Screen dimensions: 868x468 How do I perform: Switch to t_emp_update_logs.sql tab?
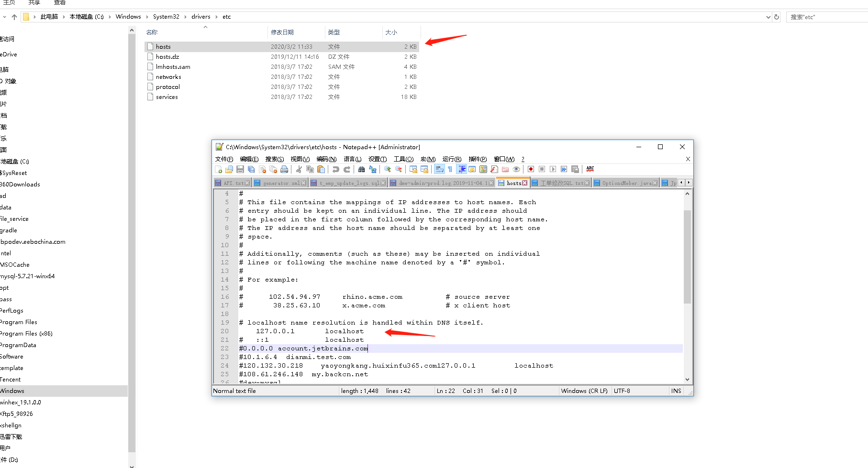[348, 183]
